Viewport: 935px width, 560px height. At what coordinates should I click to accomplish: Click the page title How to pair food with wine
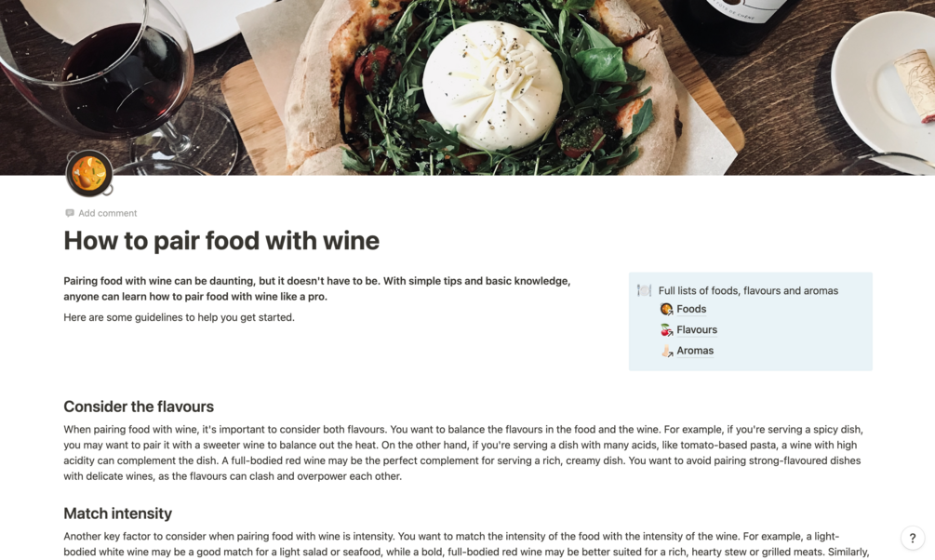pyautogui.click(x=221, y=241)
